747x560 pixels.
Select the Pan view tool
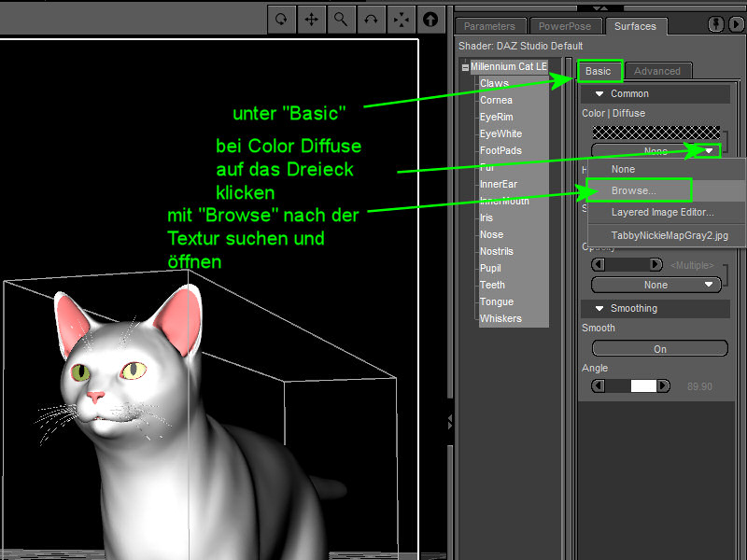click(312, 19)
